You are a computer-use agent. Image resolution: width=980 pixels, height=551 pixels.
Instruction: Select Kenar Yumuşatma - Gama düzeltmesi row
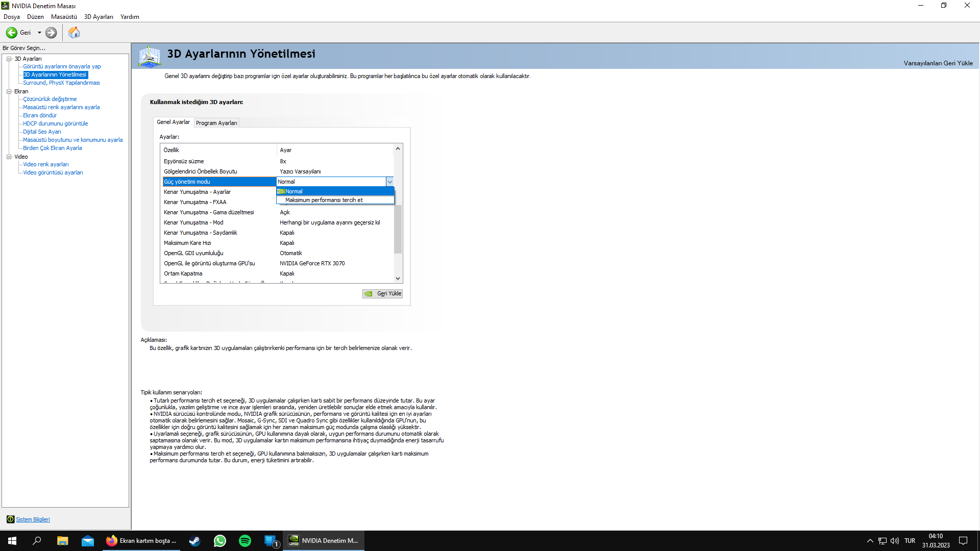pos(278,212)
